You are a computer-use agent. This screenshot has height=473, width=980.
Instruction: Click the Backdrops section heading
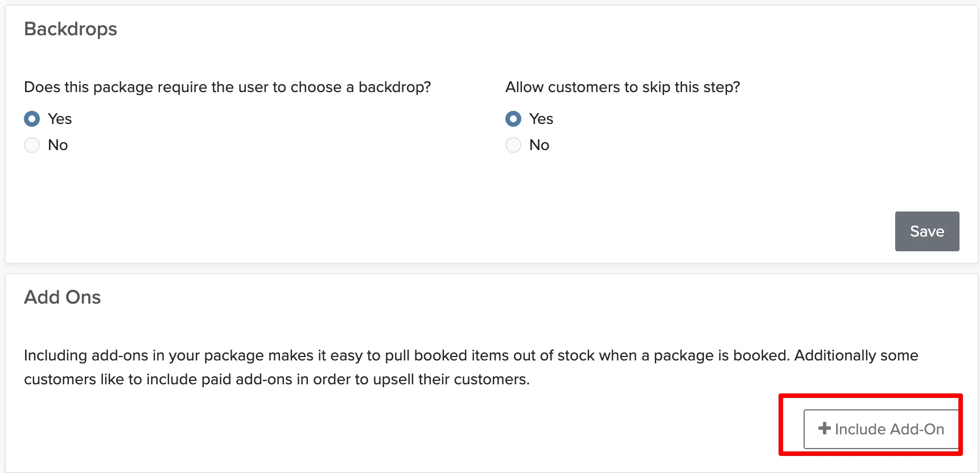pos(71,28)
